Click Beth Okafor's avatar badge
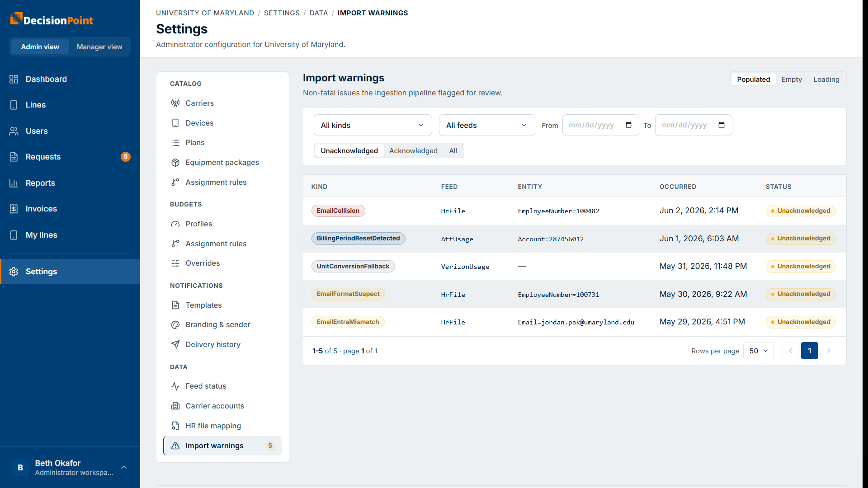The image size is (868, 488). (x=20, y=468)
